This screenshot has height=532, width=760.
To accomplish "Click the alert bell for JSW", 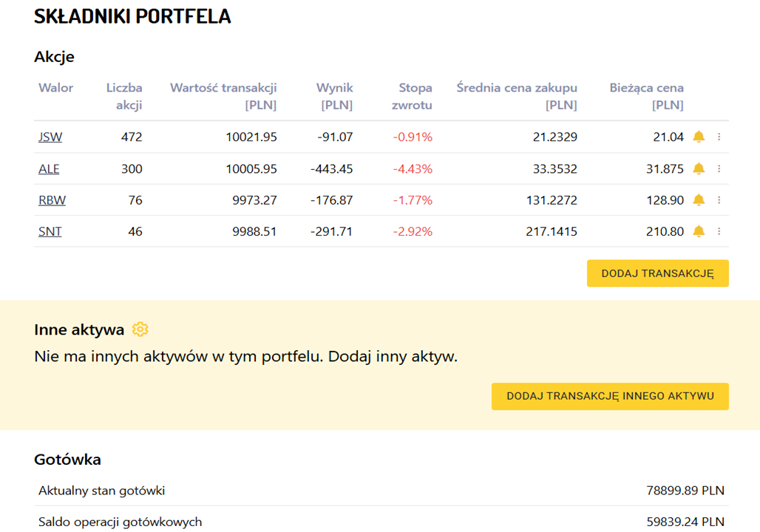I will pos(699,137).
